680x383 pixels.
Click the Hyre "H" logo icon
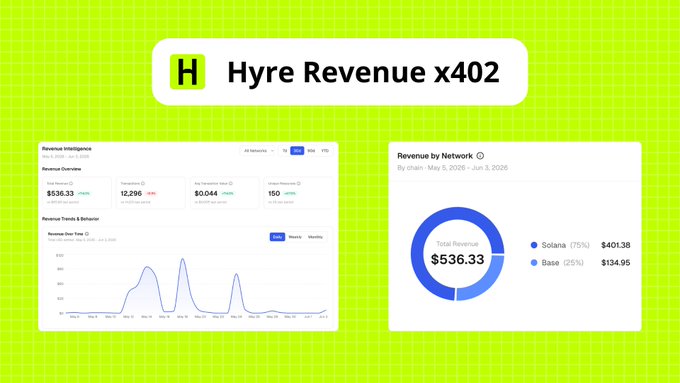coord(187,72)
